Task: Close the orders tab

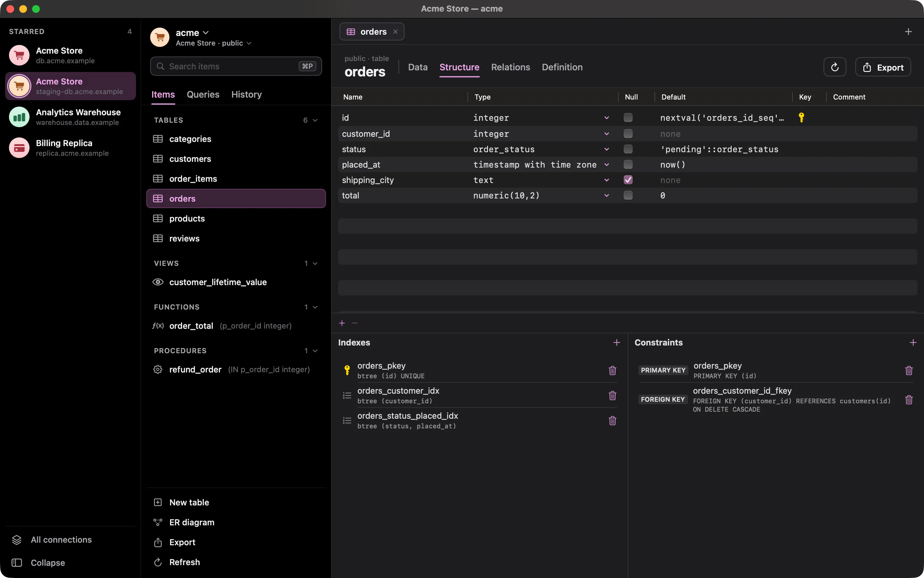Action: tap(396, 32)
